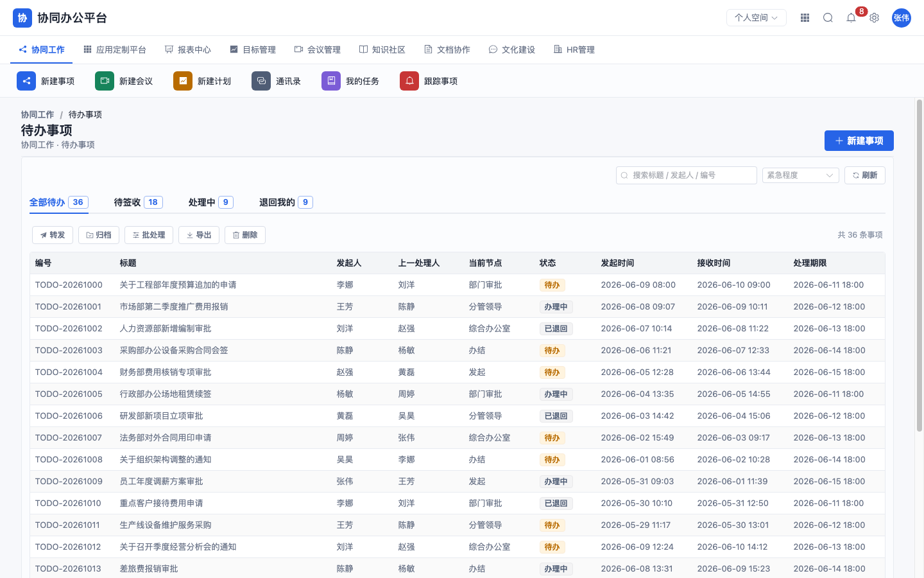Click title 行政部办公场地租赁续签
Screen dimensions: 924x578
point(166,394)
